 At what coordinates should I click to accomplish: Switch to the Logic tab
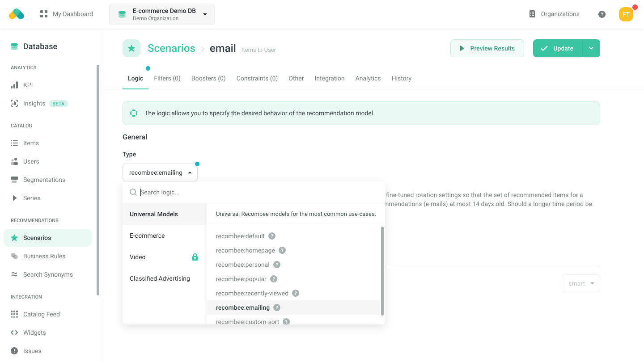coord(136,78)
